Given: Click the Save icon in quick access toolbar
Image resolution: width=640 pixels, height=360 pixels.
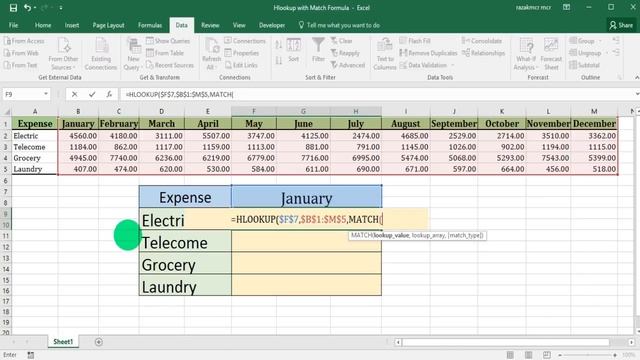Looking at the screenshot, I should point(13,8).
